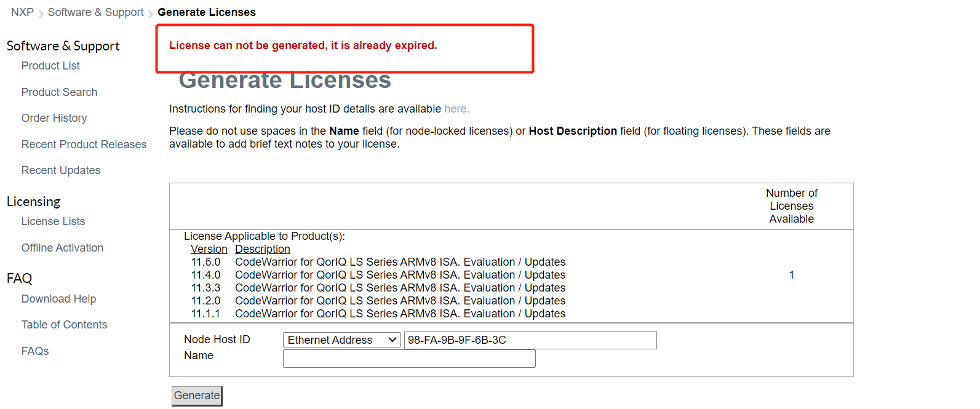Click the Software & Support sidebar heading
The width and height of the screenshot is (980, 409).
[x=63, y=46]
